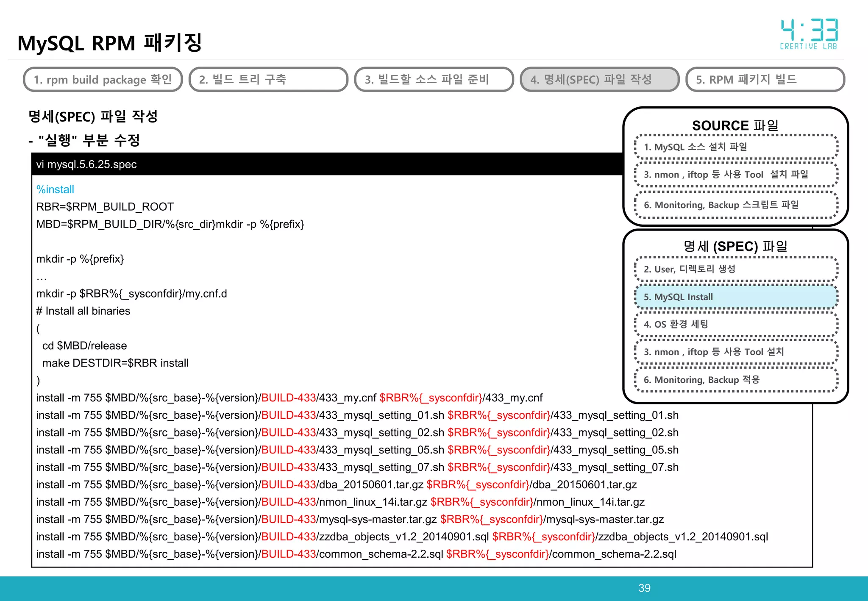Click the install line for 433_mysql_setting_07.sh
The image size is (868, 601).
point(357,467)
